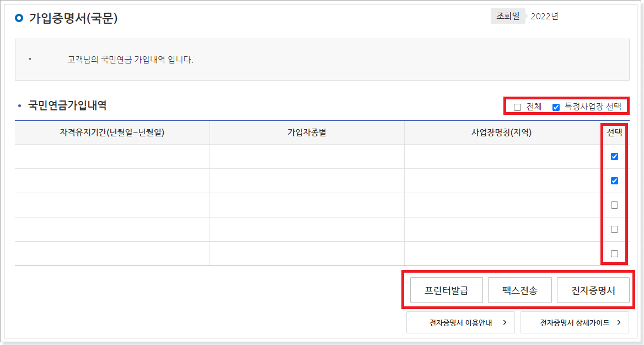Click the 선택 column header
Viewport: 644px width, 345px height.
[614, 132]
